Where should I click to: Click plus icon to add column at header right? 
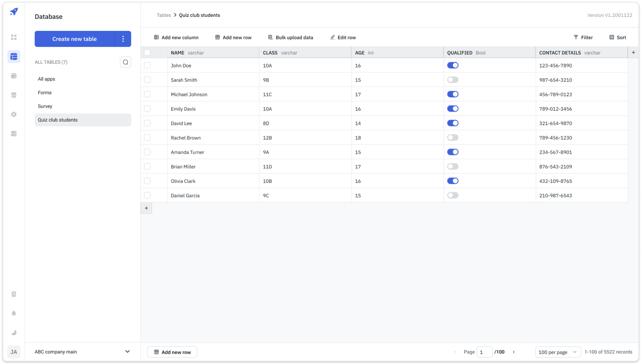(633, 52)
